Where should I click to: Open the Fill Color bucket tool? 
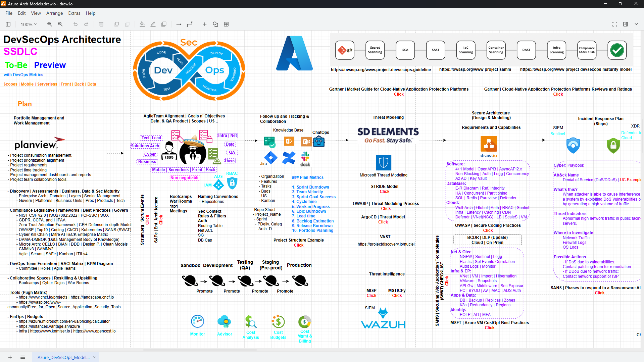[x=142, y=24]
